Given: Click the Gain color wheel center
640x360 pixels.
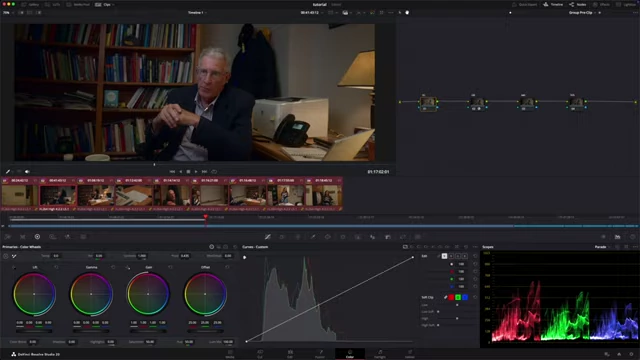Looking at the screenshot, I should tap(148, 294).
